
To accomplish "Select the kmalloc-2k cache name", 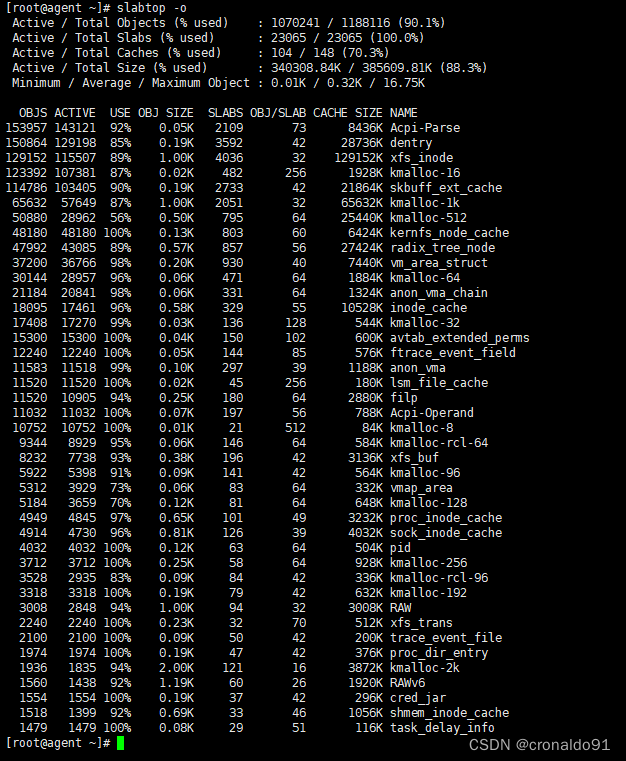I will click(425, 669).
